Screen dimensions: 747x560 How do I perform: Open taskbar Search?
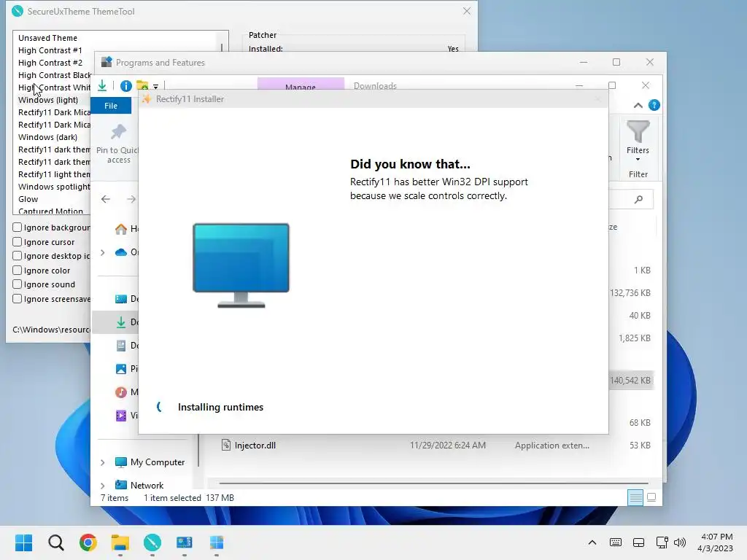(x=55, y=542)
